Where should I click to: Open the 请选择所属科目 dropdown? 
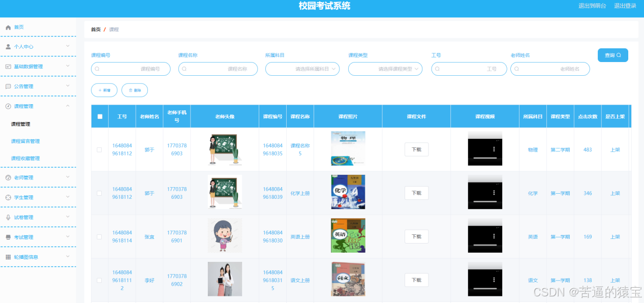[x=302, y=69]
